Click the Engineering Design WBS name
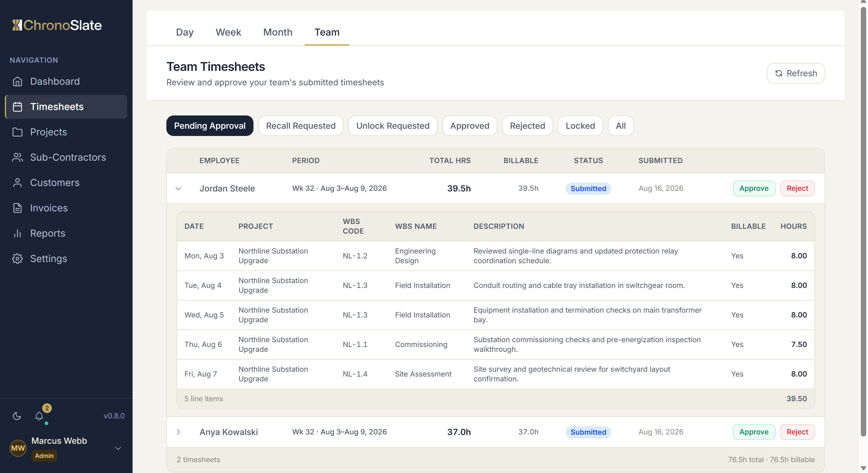Viewport: 868px width, 473px height. coord(415,256)
